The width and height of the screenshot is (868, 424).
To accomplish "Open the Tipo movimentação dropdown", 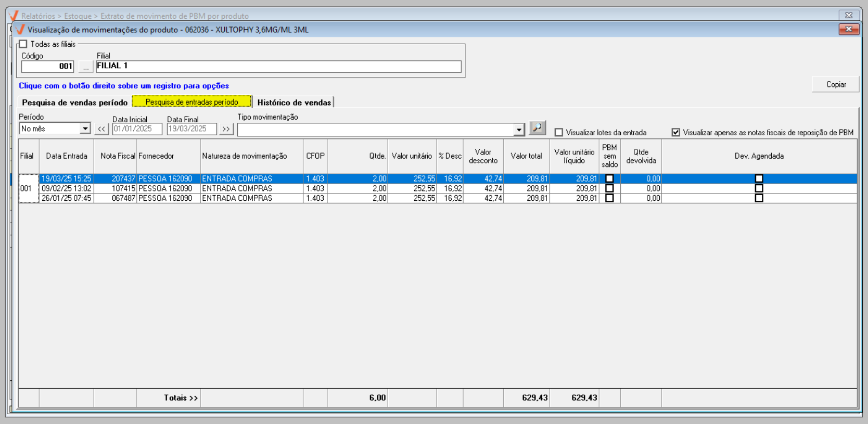I will point(518,130).
